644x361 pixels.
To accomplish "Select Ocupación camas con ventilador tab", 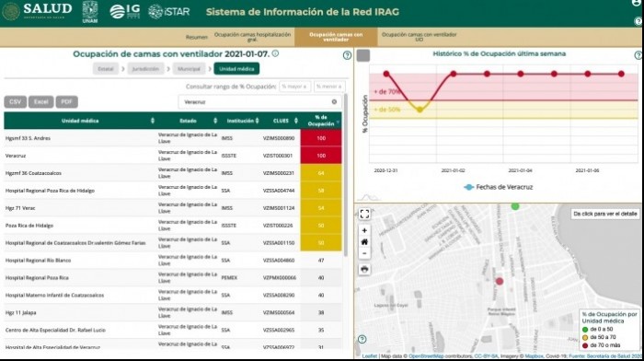I will (336, 37).
